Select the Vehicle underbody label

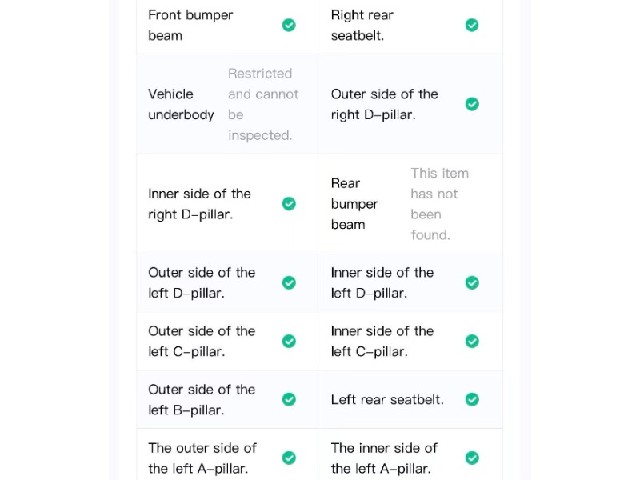(181, 104)
